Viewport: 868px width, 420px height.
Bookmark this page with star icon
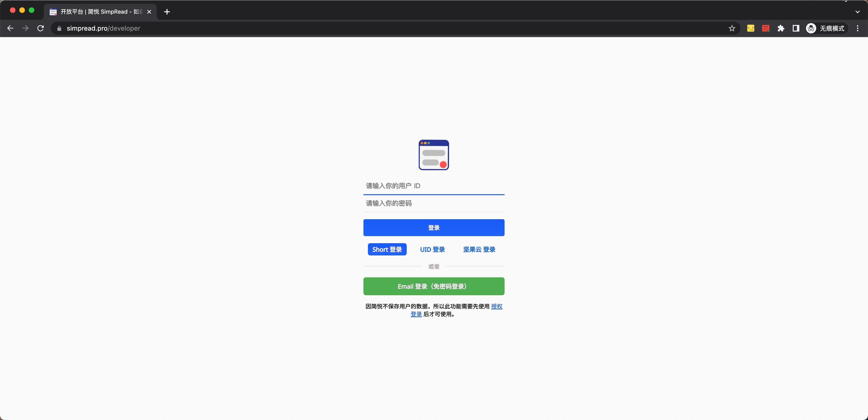pos(732,28)
